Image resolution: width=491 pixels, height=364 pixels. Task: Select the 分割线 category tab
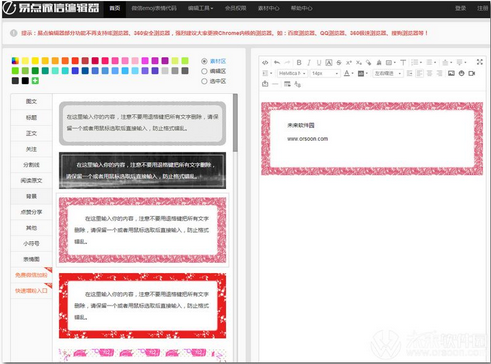(31, 165)
